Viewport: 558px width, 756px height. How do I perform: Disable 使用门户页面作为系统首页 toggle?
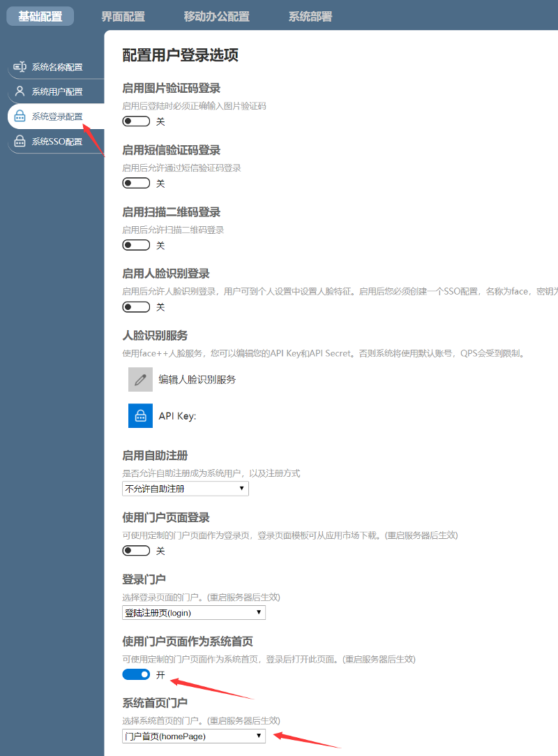coord(136,674)
